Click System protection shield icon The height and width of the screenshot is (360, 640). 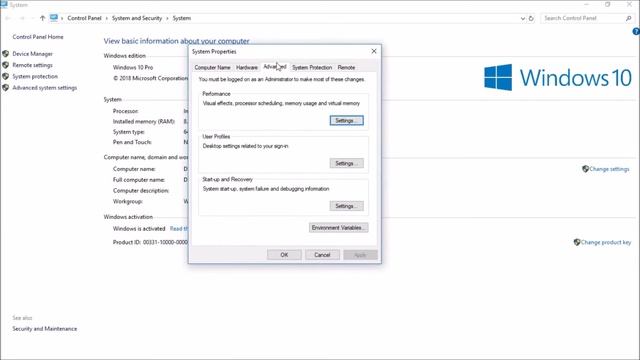(x=6, y=76)
